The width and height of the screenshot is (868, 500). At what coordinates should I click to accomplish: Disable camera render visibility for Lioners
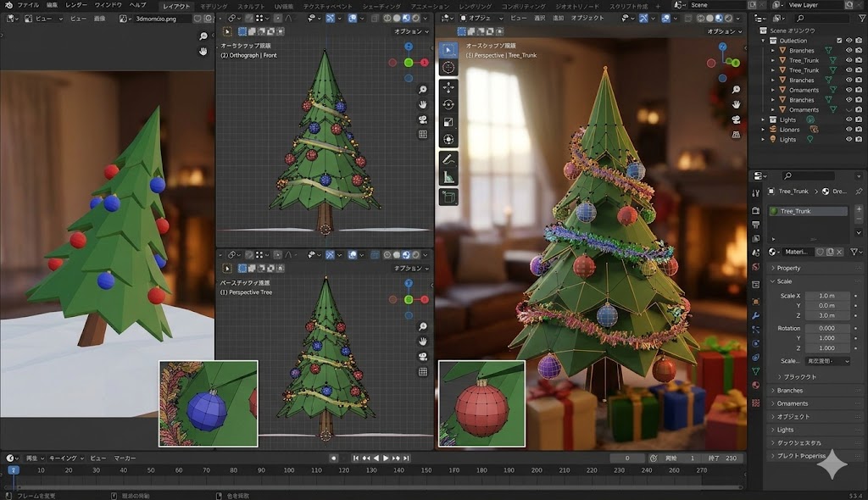[858, 130]
